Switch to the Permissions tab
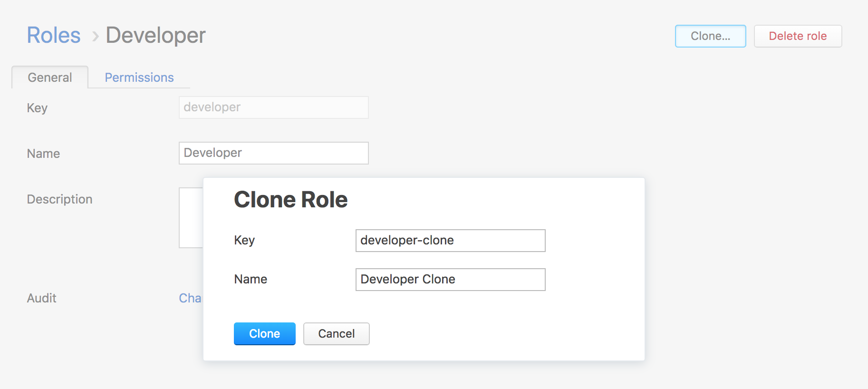Screen dimensions: 868x389 point(139,78)
